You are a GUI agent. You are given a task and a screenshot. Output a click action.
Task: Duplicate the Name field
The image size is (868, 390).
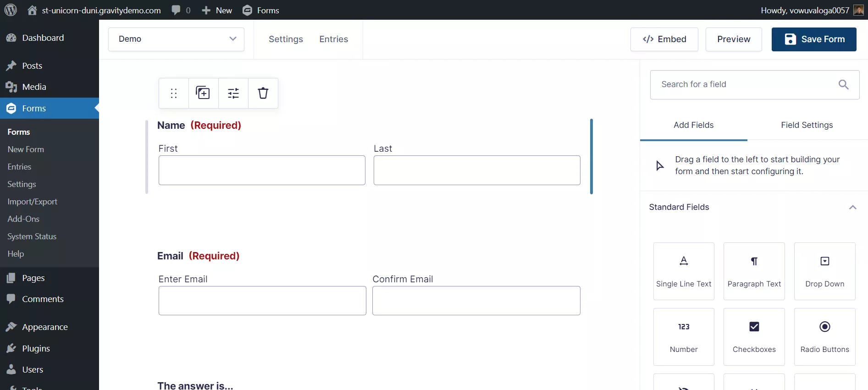[x=203, y=93]
